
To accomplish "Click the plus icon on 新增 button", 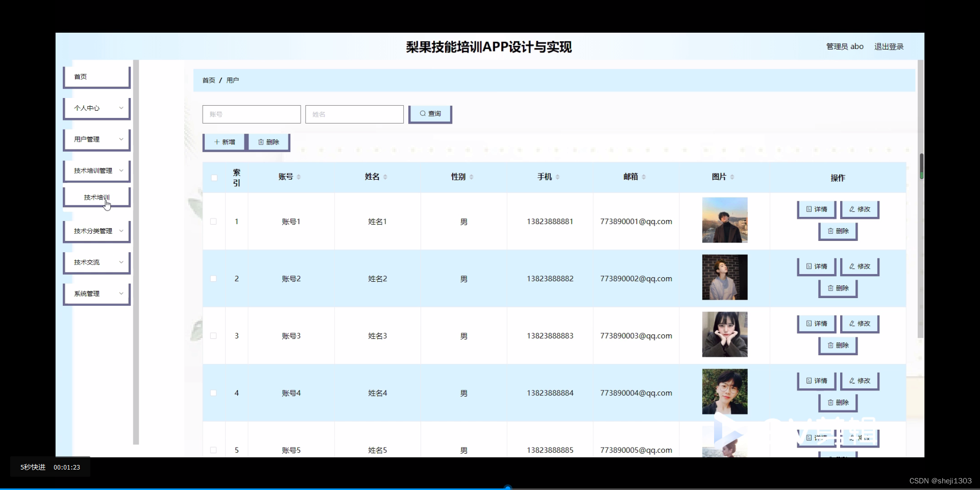I will coord(217,141).
